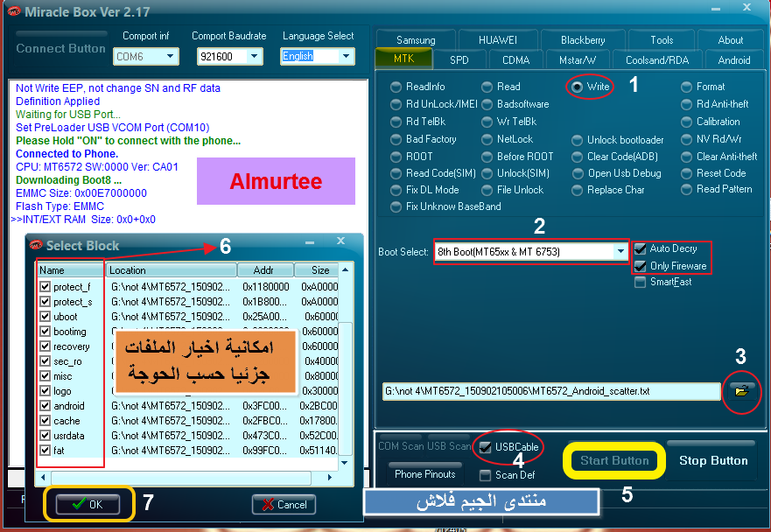Switch to the CDMA tab

tap(515, 60)
